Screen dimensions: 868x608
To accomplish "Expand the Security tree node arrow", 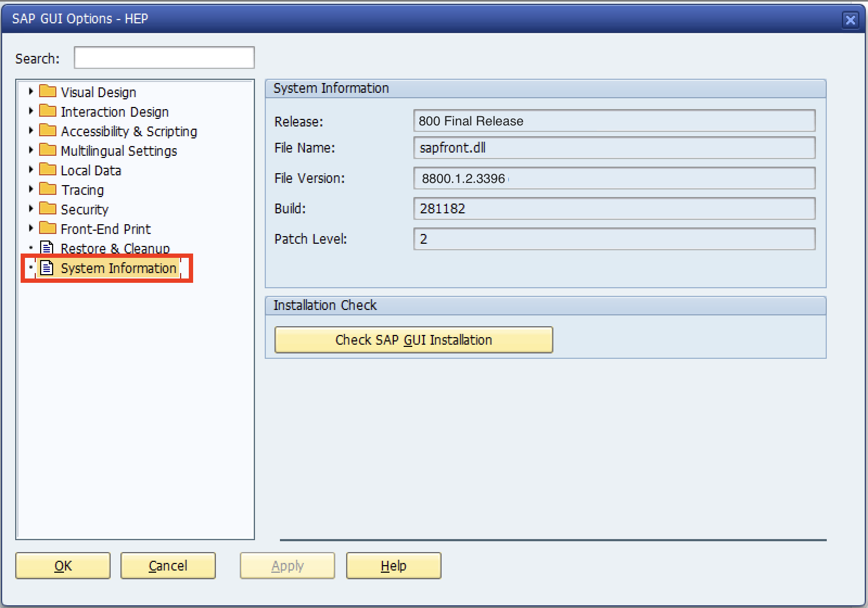I will coord(31,208).
